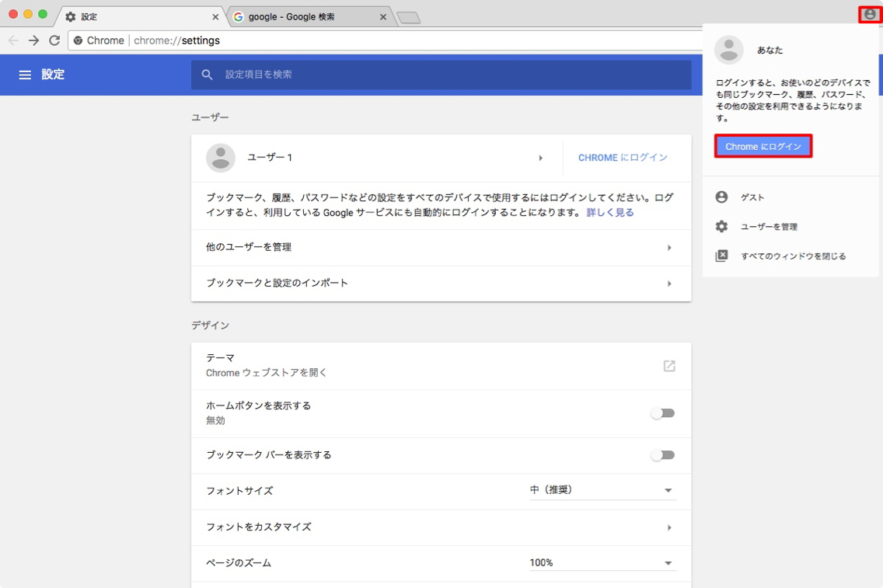Screen dimensions: 883x588
Task: Click the デザイン section heading
Action: pos(210,325)
